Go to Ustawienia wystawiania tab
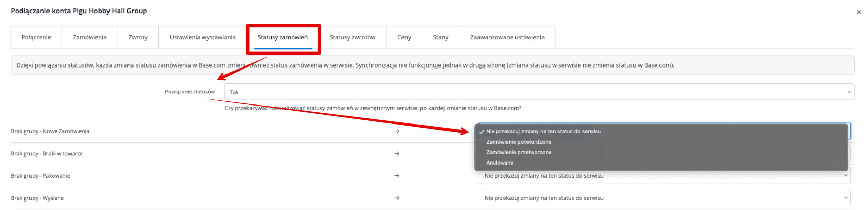 click(202, 37)
